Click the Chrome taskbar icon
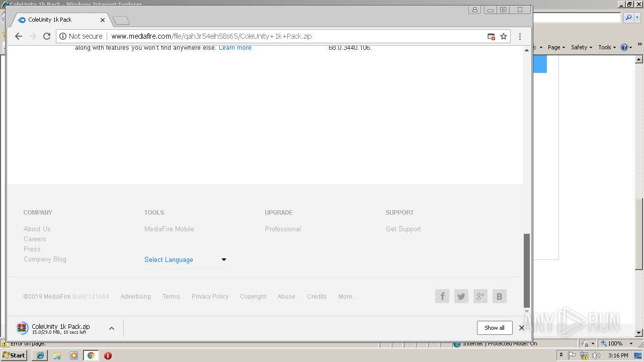644x362 pixels. click(x=91, y=355)
